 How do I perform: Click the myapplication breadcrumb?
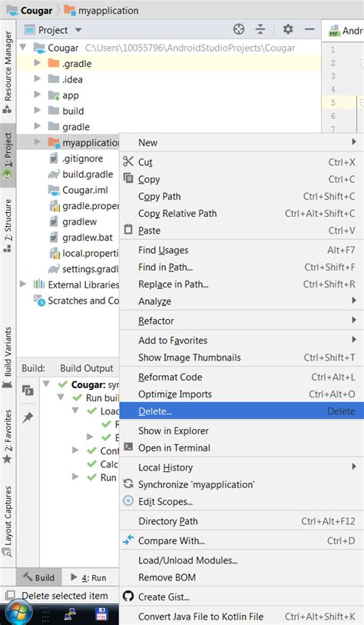tap(101, 10)
